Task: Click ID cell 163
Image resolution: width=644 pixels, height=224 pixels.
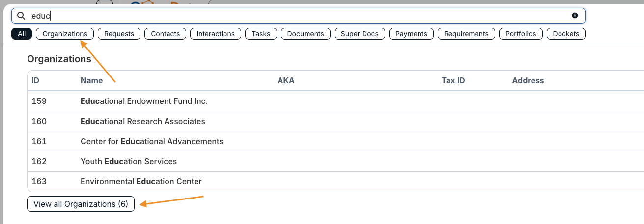Action: coord(39,181)
